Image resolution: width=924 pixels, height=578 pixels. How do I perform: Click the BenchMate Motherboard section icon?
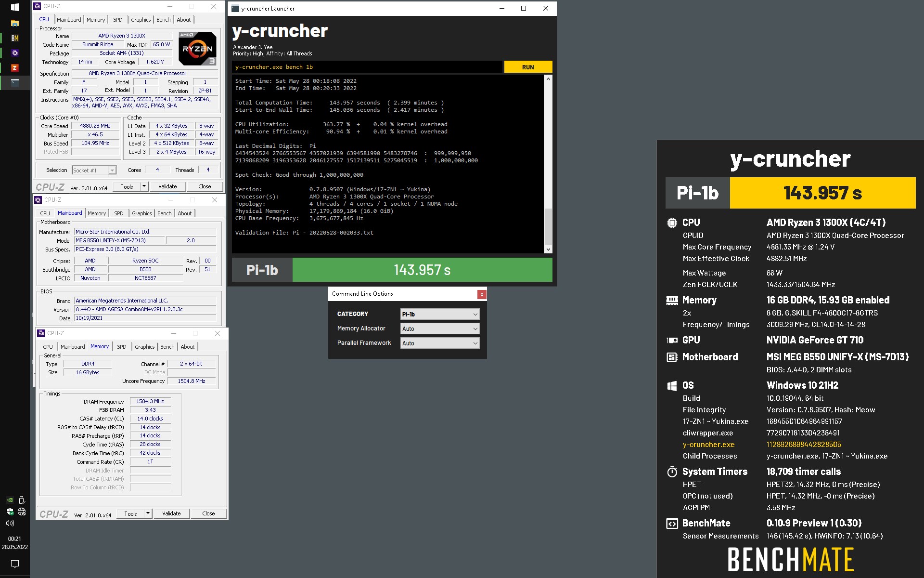(x=672, y=357)
